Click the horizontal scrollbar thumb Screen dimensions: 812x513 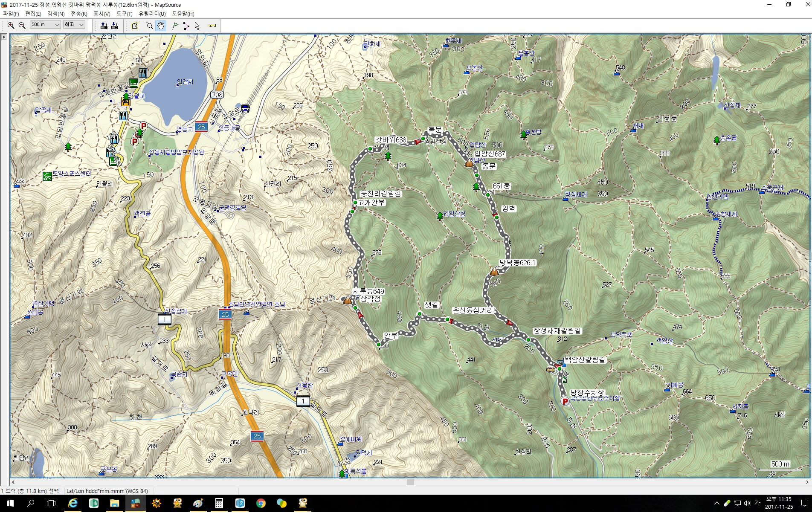click(x=410, y=482)
